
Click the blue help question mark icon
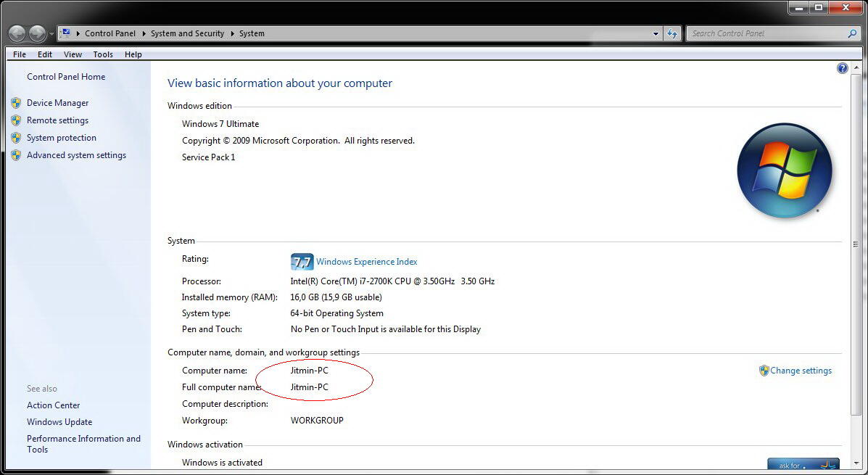click(842, 68)
